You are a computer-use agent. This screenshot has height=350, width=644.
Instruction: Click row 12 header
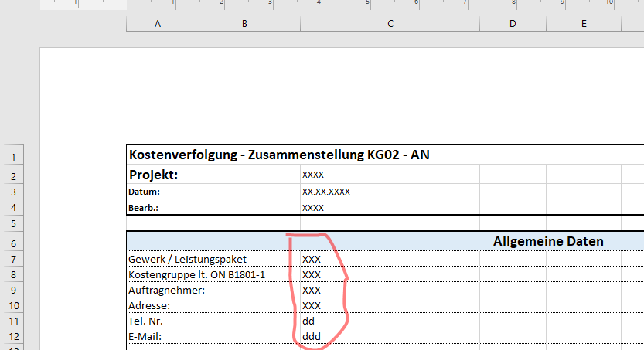19,337
